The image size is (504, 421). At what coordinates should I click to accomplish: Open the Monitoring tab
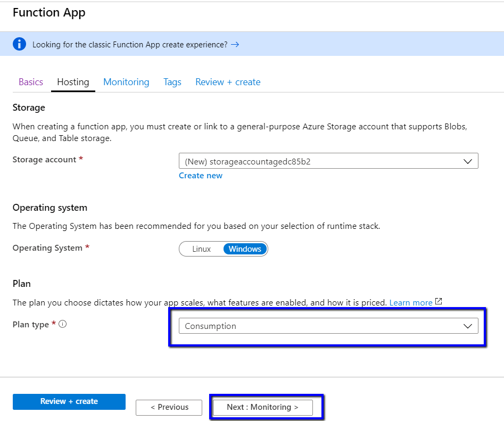click(126, 82)
